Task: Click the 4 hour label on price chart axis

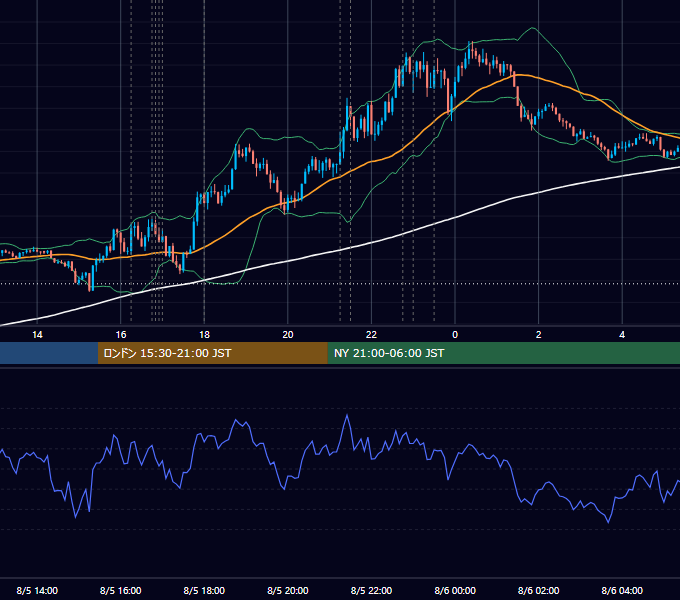Action: (622, 335)
